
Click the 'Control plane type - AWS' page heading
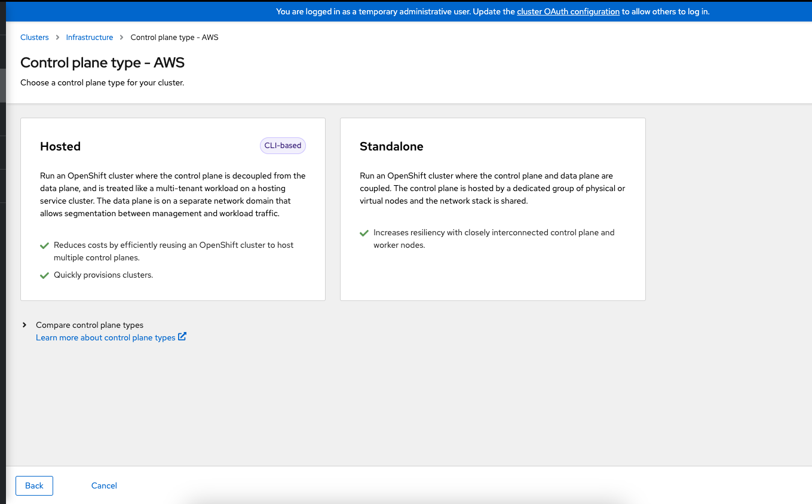click(103, 62)
